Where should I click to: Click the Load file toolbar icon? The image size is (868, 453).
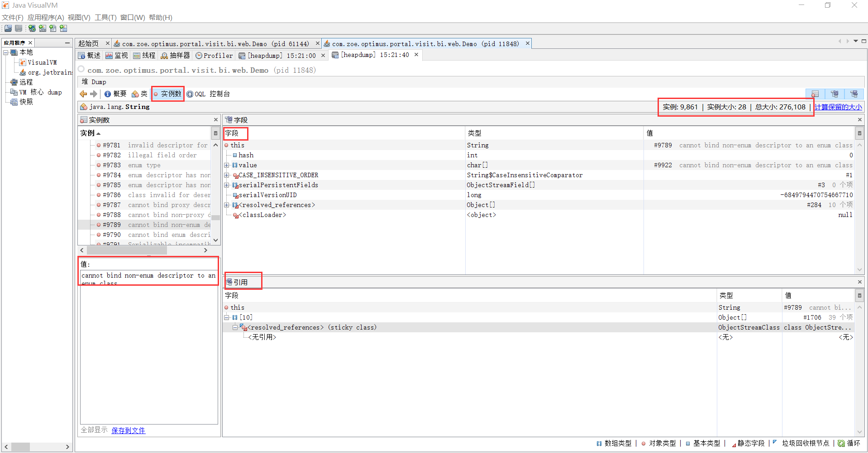[x=8, y=28]
